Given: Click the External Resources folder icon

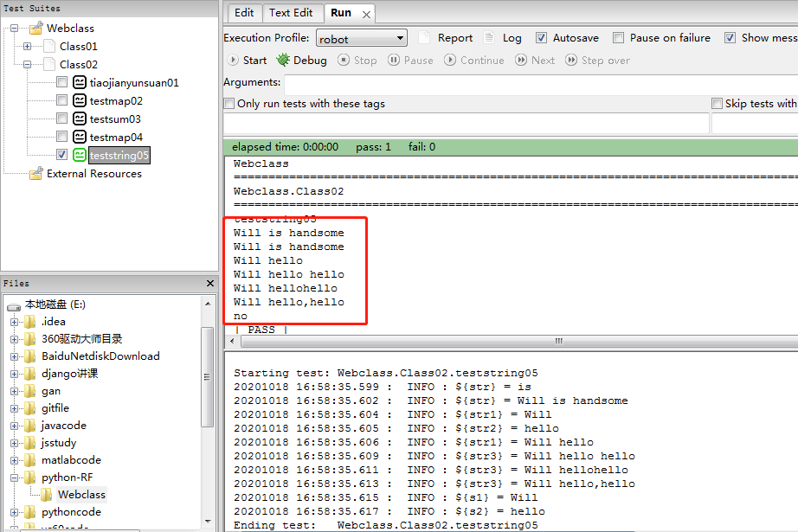Looking at the screenshot, I should tap(35, 173).
